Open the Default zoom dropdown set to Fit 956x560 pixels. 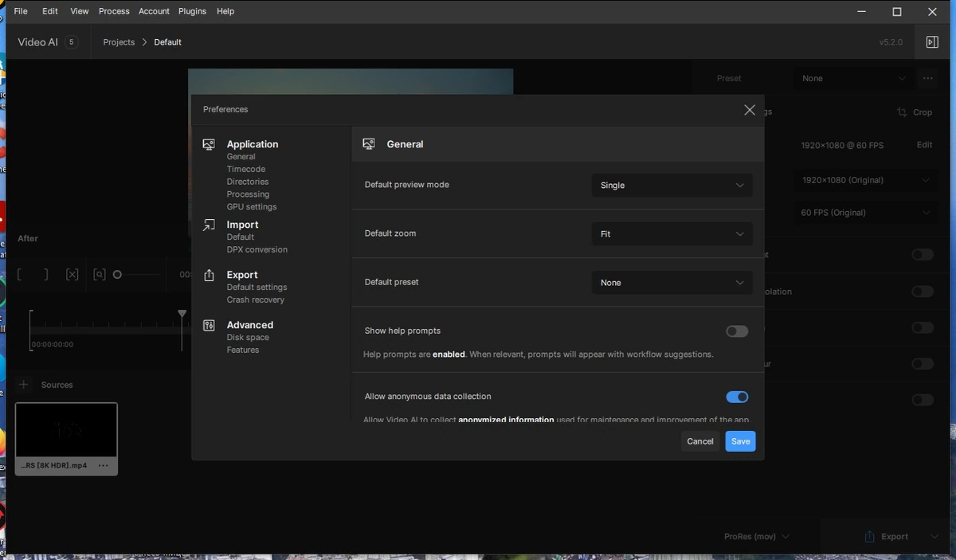click(672, 234)
